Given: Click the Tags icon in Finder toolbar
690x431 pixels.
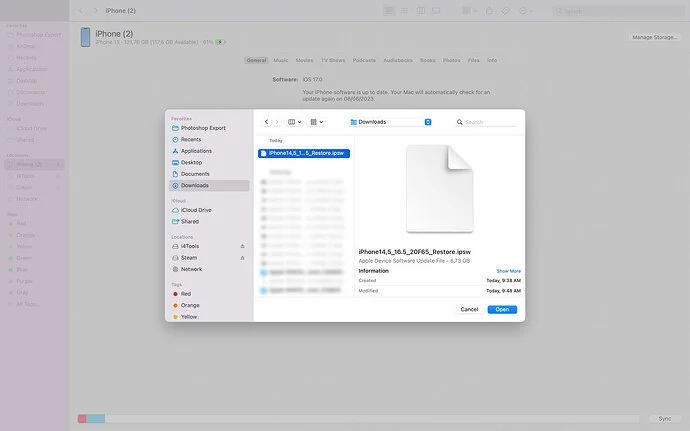Looking at the screenshot, I should tap(506, 11).
